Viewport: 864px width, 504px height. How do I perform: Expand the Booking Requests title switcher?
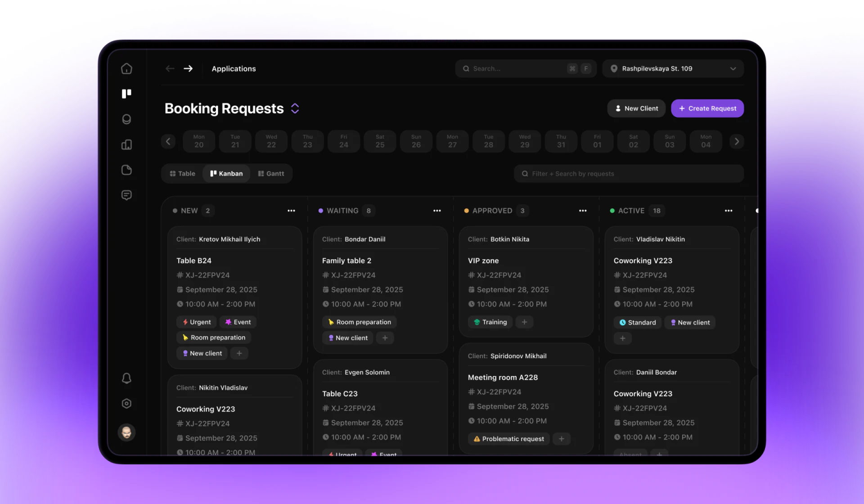295,108
